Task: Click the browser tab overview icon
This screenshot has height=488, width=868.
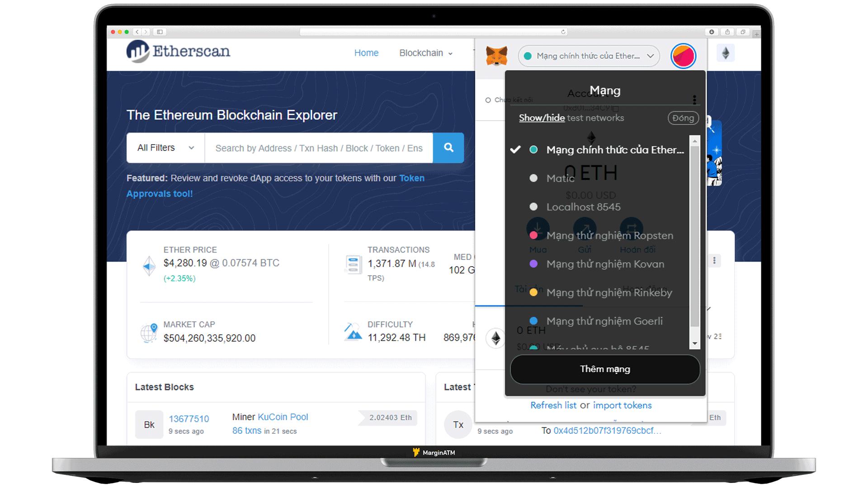Action: (743, 32)
